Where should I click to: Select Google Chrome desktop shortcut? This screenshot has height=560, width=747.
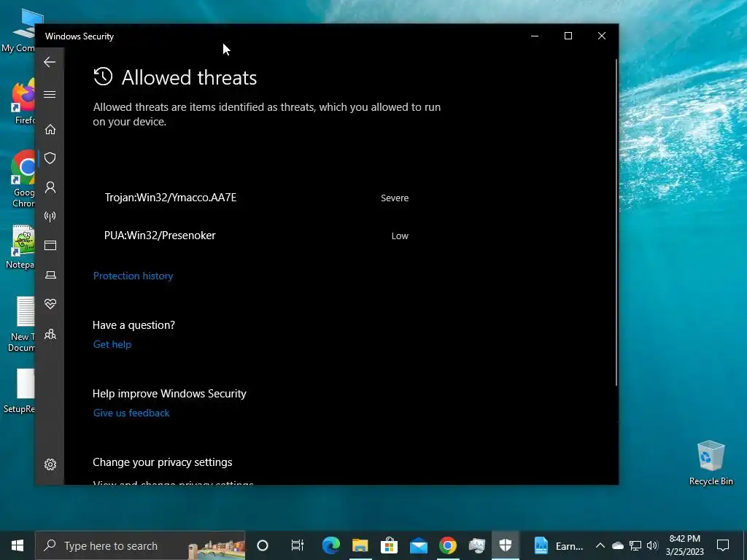coord(21,179)
